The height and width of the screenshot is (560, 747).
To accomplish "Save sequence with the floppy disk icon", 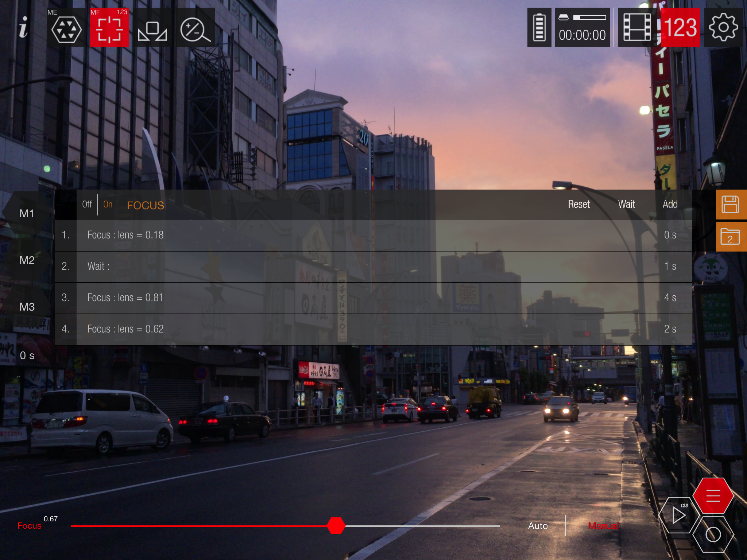I will (x=730, y=205).
